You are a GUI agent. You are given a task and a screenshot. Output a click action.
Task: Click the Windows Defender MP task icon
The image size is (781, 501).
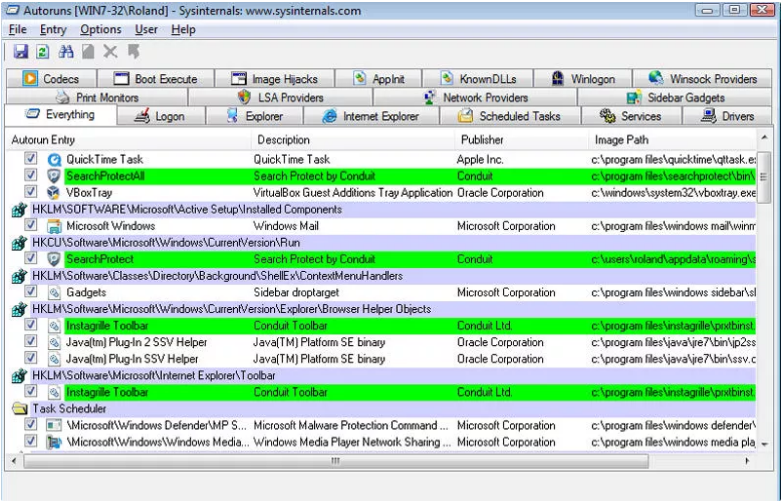(54, 425)
